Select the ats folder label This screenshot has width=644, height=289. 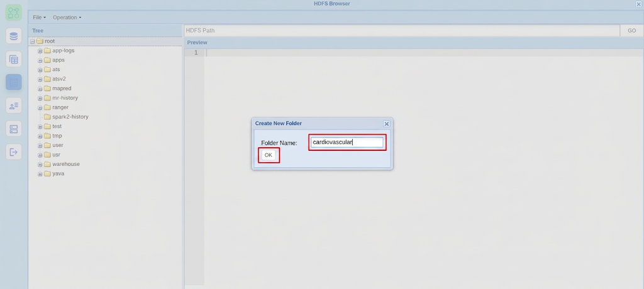coord(56,69)
